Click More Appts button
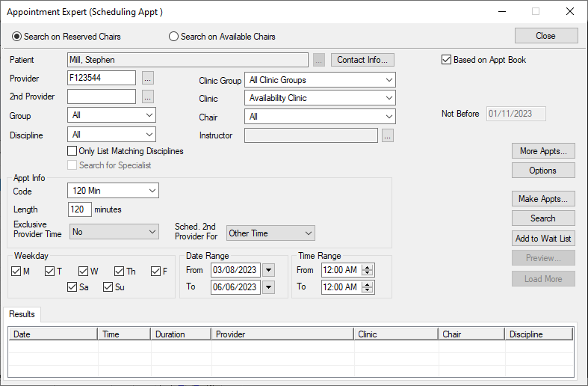This screenshot has width=588, height=386. (543, 151)
